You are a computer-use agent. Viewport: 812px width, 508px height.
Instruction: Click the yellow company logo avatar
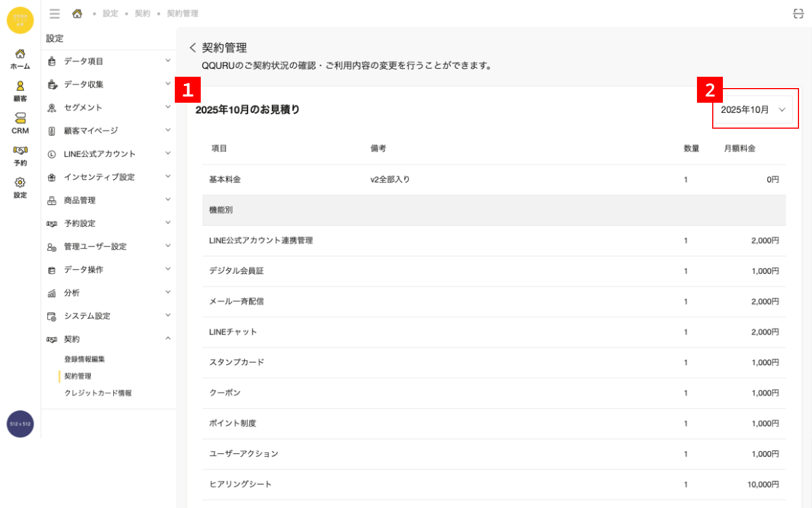click(20, 20)
